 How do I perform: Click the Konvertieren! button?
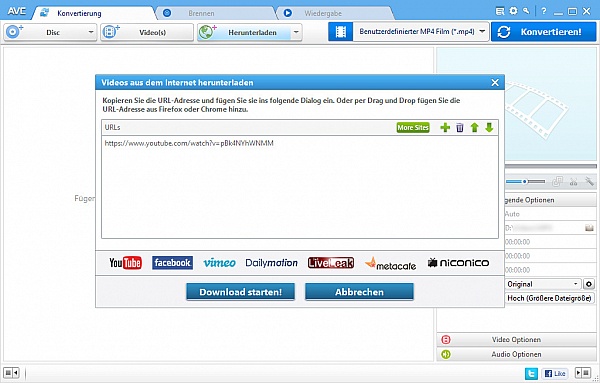point(543,32)
